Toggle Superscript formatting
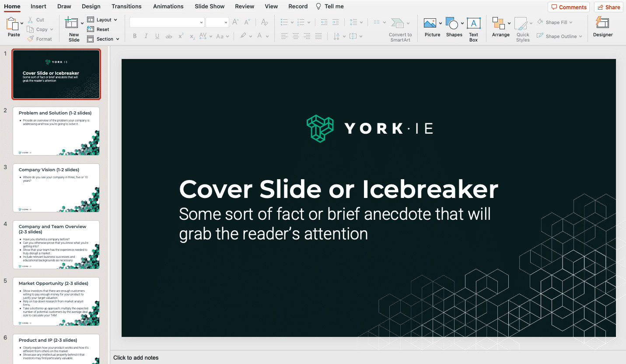The height and width of the screenshot is (364, 626). (180, 36)
